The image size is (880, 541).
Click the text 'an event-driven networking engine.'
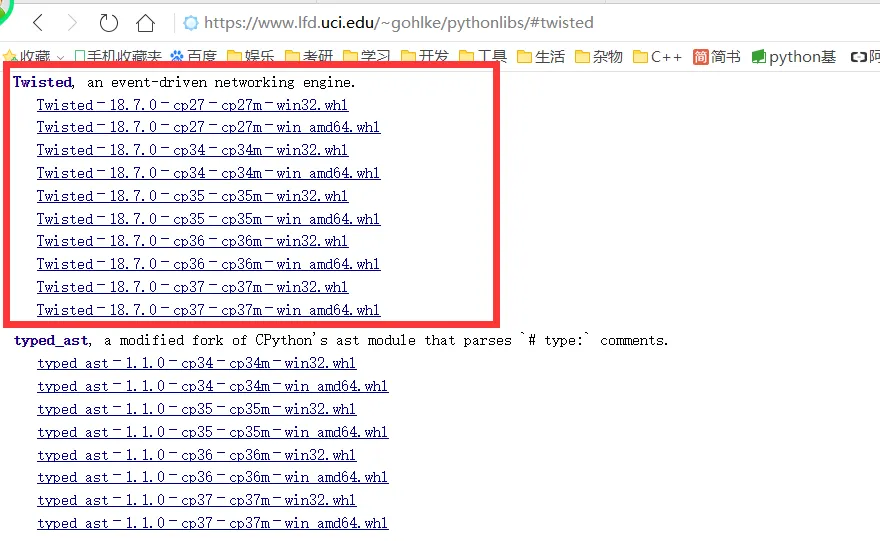click(221, 82)
